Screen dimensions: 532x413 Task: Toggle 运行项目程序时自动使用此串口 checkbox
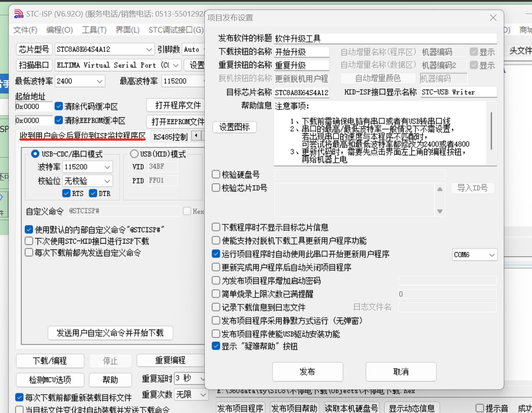pos(216,254)
